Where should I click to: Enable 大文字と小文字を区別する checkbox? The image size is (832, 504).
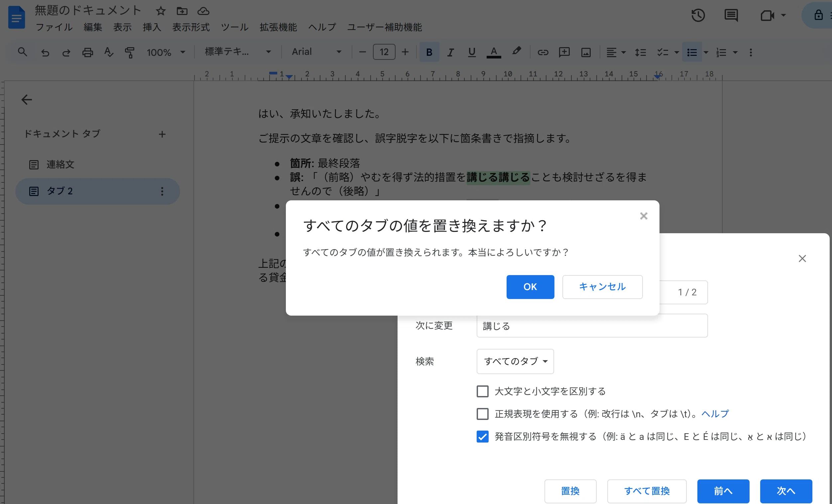pos(483,391)
